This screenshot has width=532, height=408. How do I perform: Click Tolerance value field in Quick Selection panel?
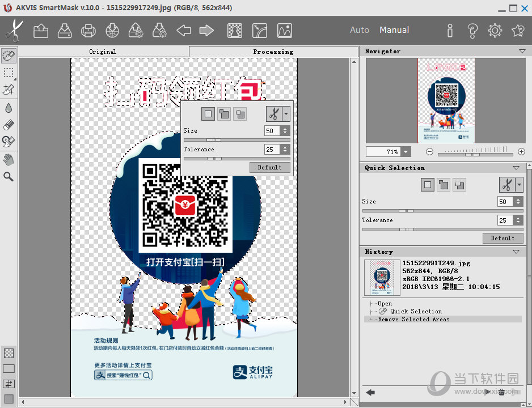[x=505, y=220]
